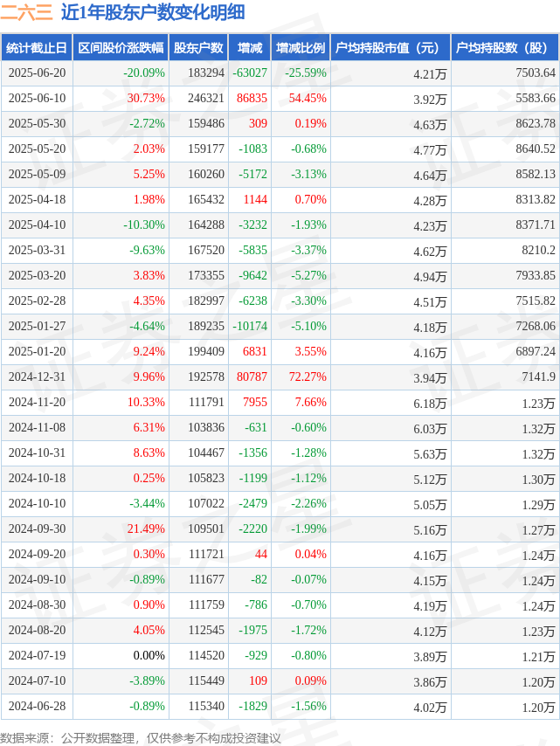The height and width of the screenshot is (746, 560).
Task: Select the 2024-12-31 date cell
Action: coord(37,376)
